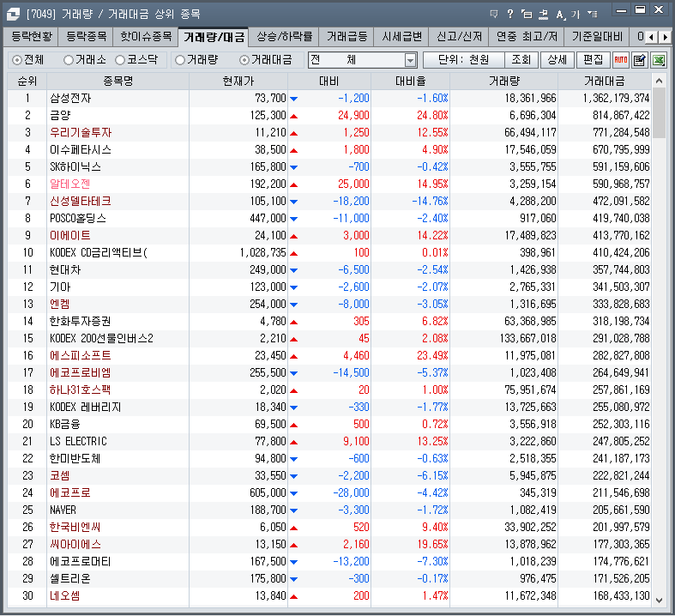Click up arrow indicator in 네오셈 row

[x=293, y=596]
